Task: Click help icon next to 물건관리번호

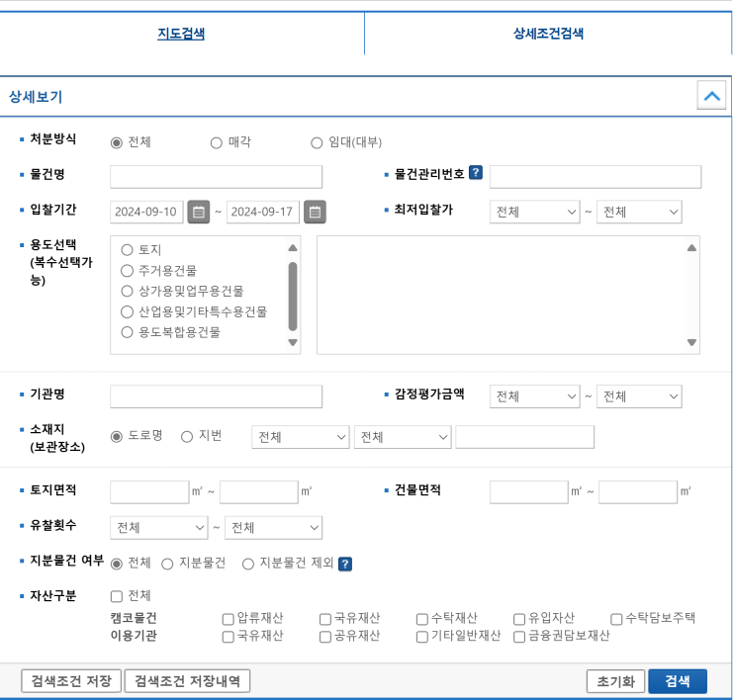Action: (475, 172)
